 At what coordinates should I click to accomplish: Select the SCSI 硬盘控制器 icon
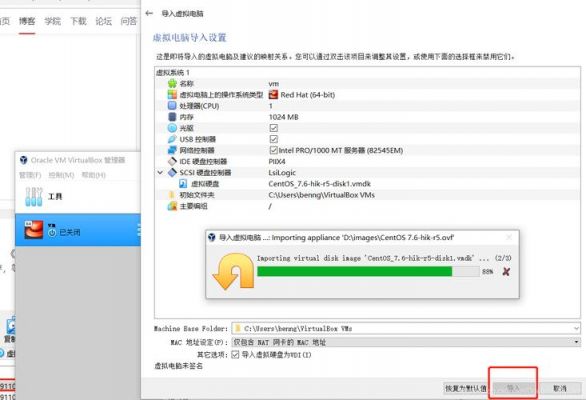[172, 172]
